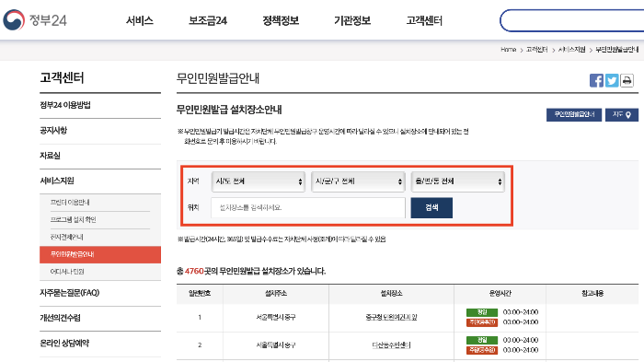Click Home in the breadcrumb
The height and width of the screenshot is (362, 644).
pyautogui.click(x=508, y=50)
